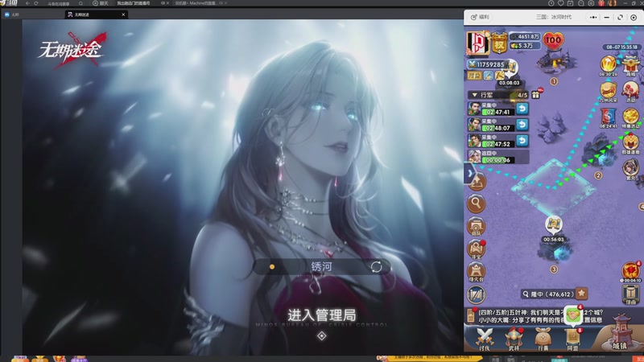Open the gold ingots special offer icon
The image size is (644, 362).
(630, 118)
